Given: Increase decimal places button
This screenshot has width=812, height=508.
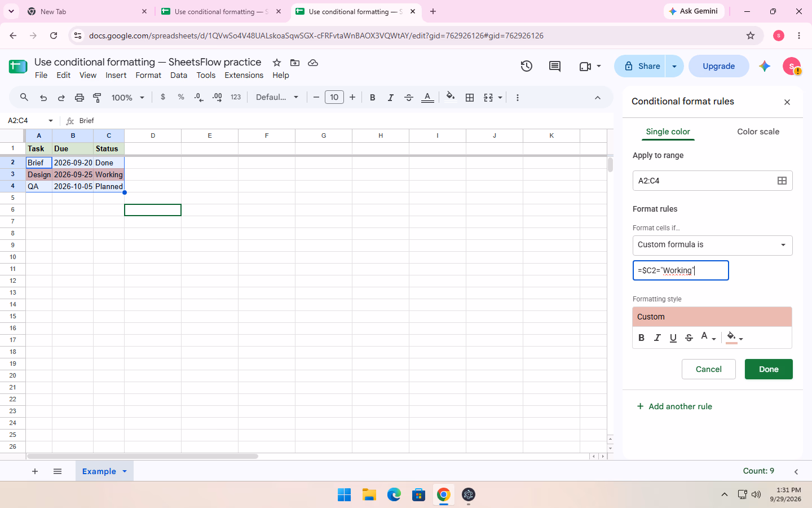Looking at the screenshot, I should 217,97.
